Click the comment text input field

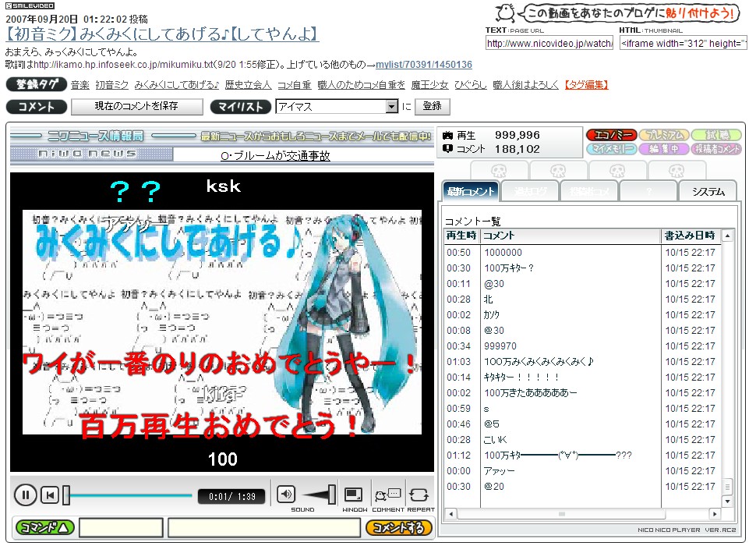(264, 528)
